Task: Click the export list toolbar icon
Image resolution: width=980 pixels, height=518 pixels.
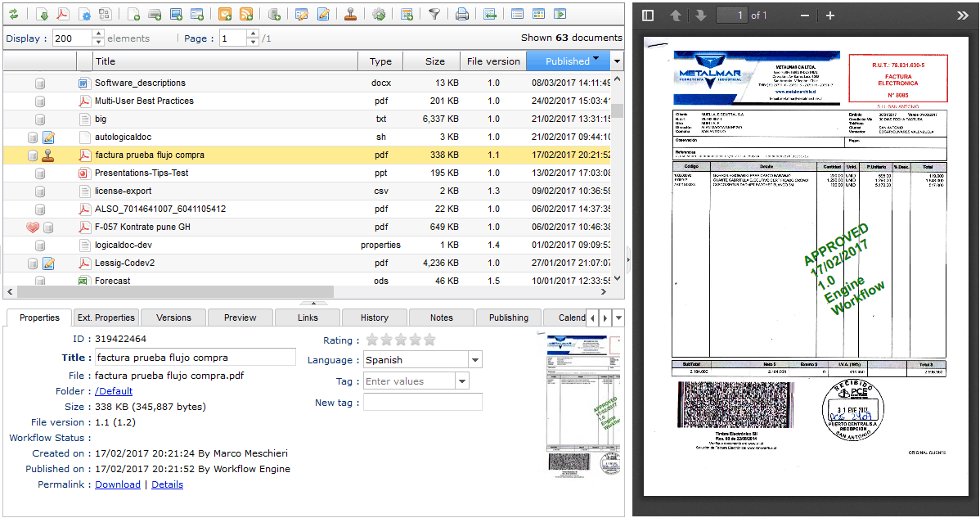Action: (490, 14)
